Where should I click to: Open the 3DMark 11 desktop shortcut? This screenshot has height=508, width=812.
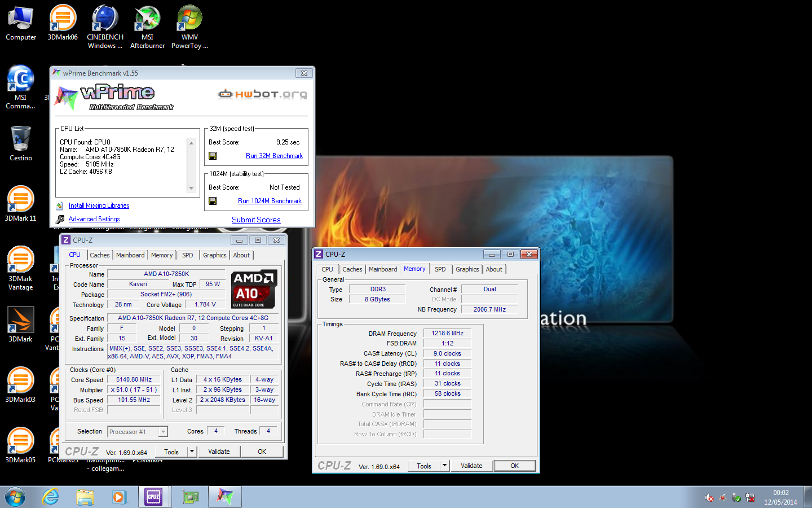coord(21,204)
